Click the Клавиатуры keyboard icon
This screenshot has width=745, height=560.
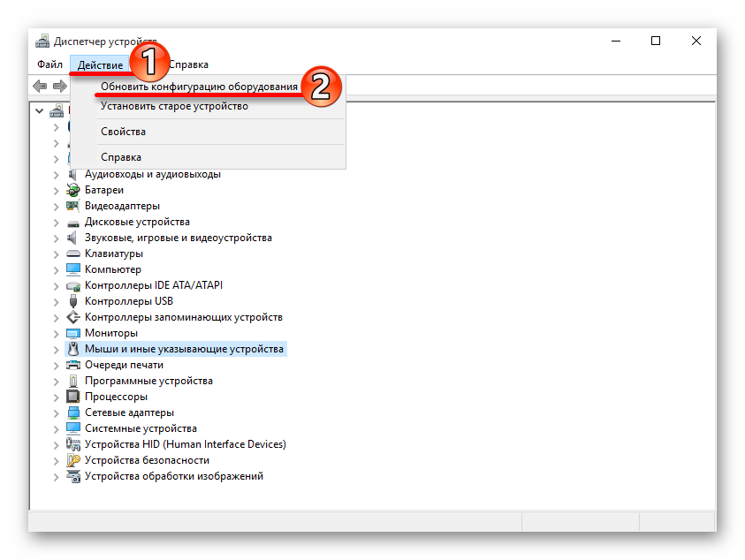(x=74, y=254)
